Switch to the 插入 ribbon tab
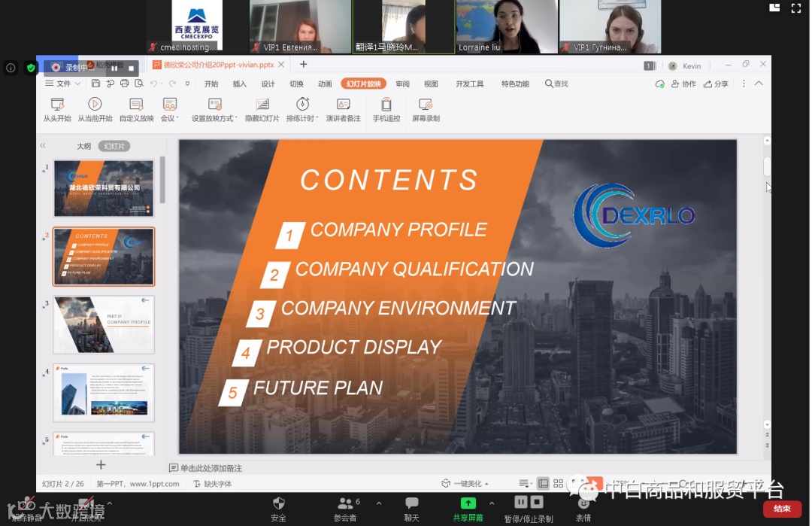 tap(239, 84)
